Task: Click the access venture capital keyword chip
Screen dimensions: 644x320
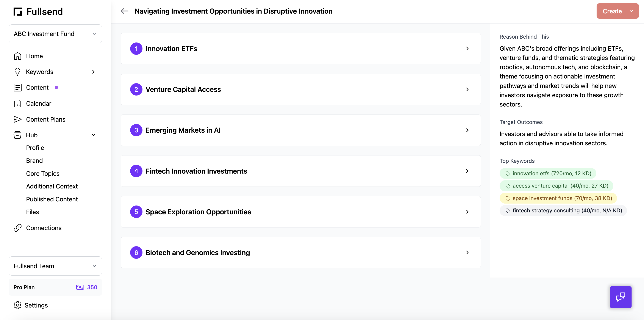Action: click(x=556, y=186)
